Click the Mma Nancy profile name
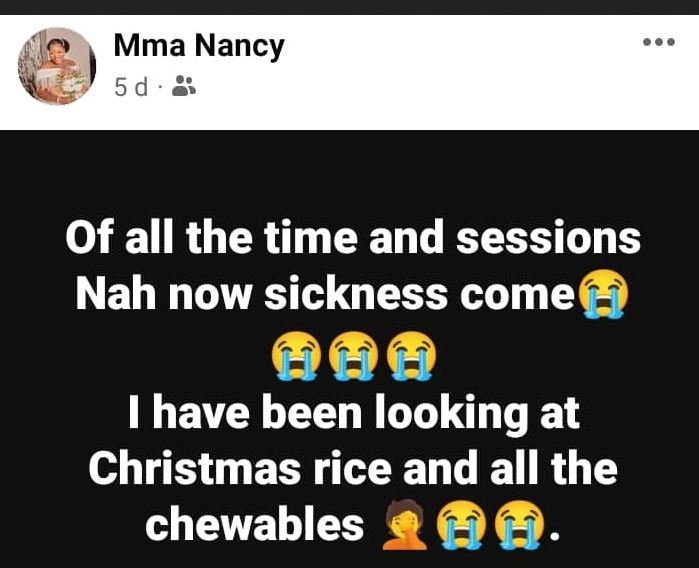The width and height of the screenshot is (699, 568). tap(199, 45)
